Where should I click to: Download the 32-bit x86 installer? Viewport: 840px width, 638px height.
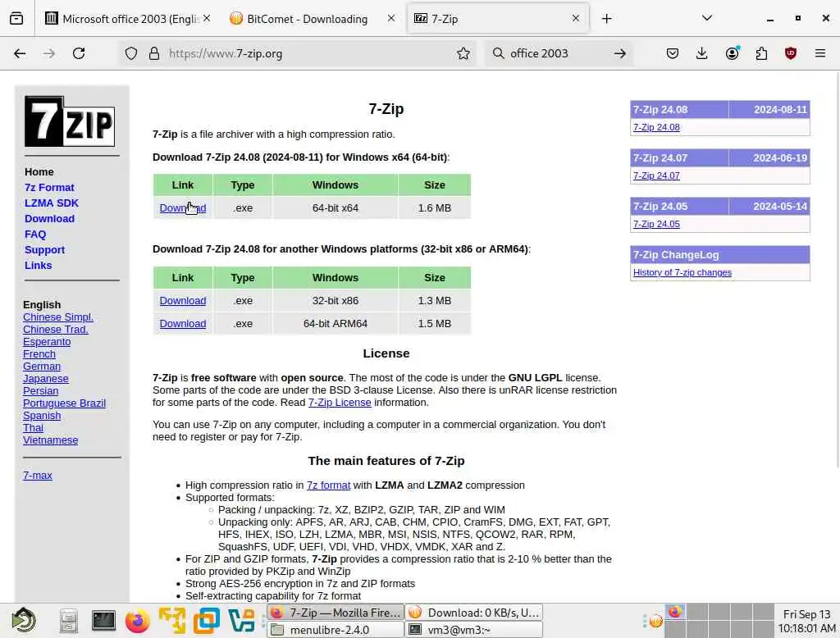click(x=183, y=300)
